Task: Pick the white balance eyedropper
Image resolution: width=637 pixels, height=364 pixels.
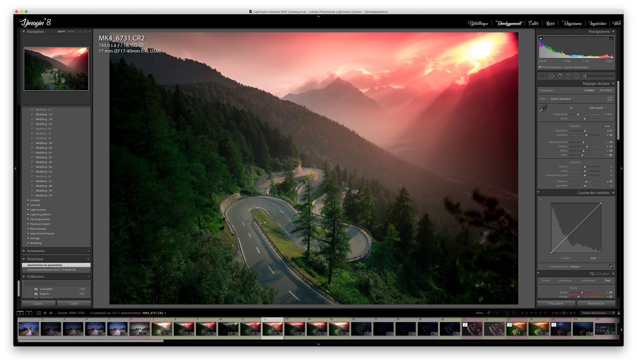Action: coord(543,109)
